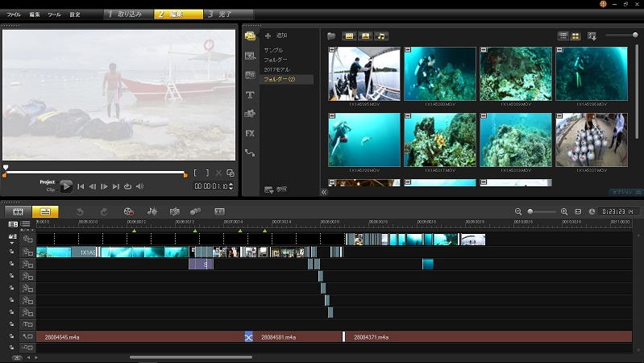Image resolution: width=644 pixels, height=363 pixels.
Task: Open the Sound Mixer in timeline toolbar
Action: click(152, 211)
